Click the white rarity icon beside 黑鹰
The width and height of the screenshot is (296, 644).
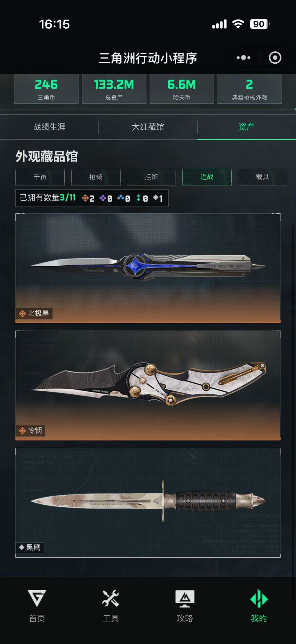[22, 547]
